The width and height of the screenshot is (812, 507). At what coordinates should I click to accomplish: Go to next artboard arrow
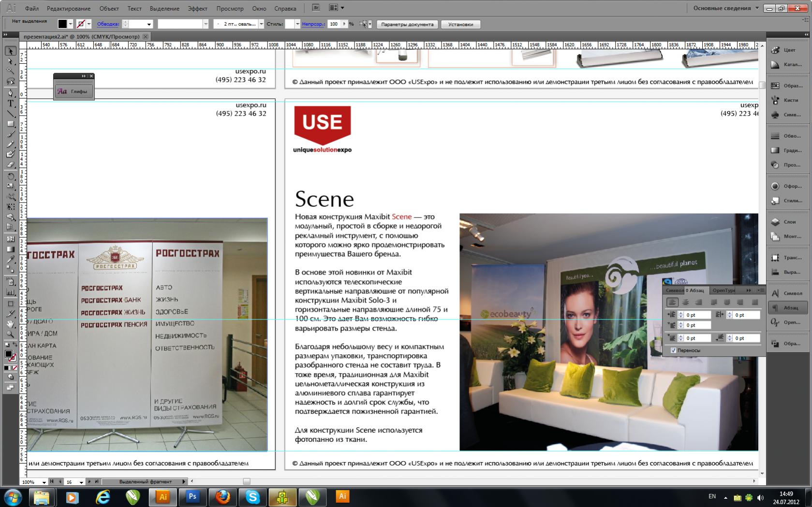(x=89, y=481)
